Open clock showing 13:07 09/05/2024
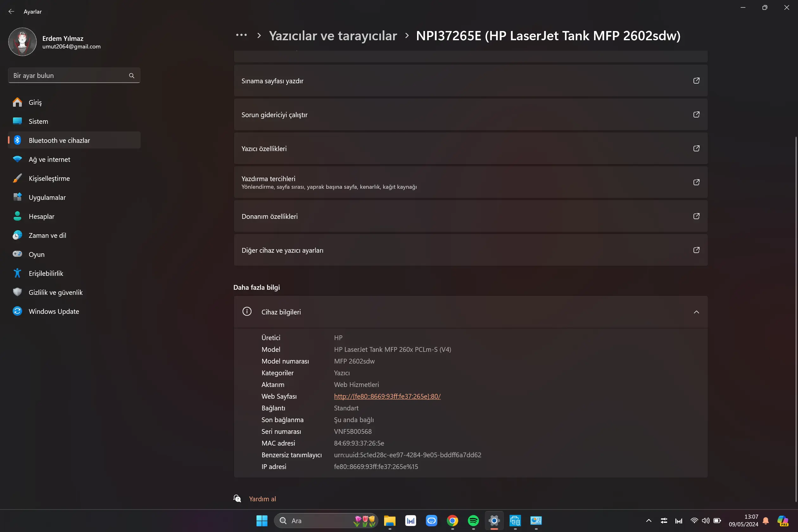Viewport: 798px width, 532px height. 744,521
